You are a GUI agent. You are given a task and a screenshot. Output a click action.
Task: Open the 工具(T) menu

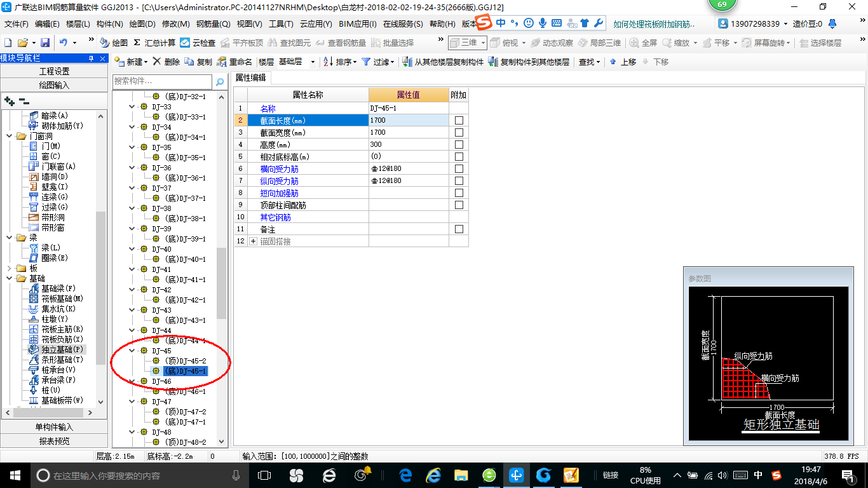coord(281,24)
